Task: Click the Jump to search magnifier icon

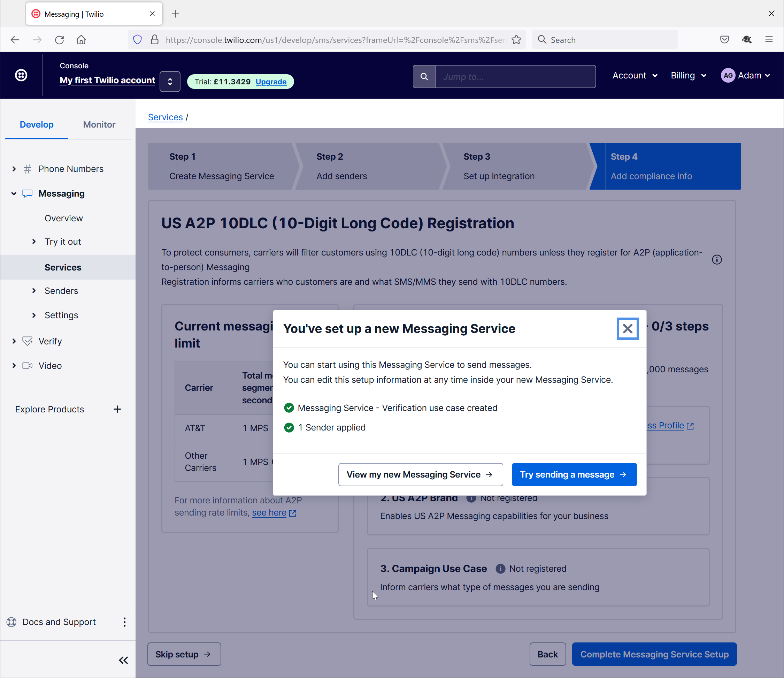Action: (424, 77)
